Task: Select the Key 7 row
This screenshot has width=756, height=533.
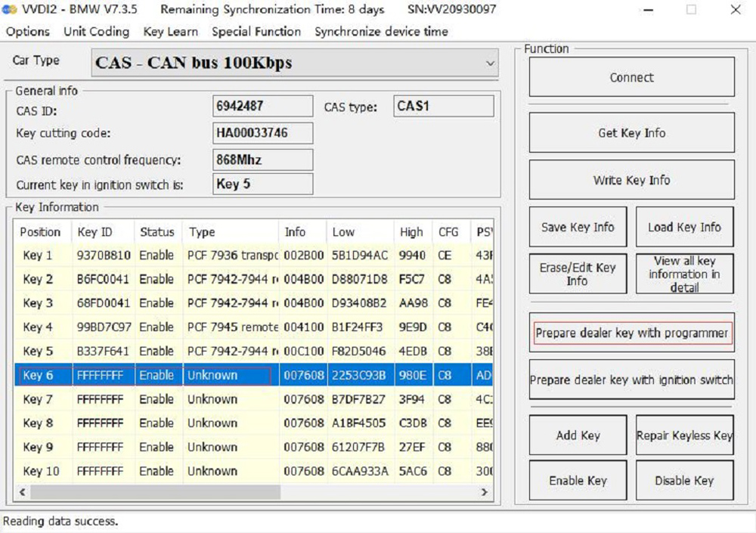Action: (x=253, y=399)
